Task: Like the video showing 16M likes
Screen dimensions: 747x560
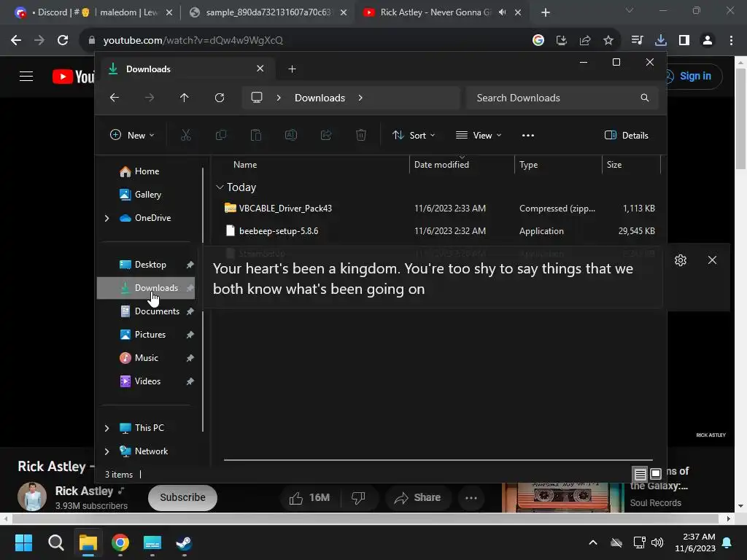Action: 309,497
